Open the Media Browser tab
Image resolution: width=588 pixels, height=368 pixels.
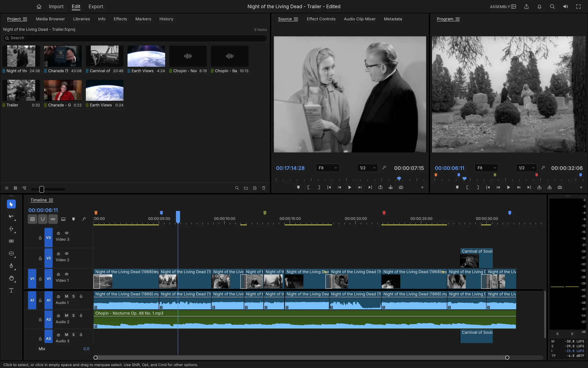pyautogui.click(x=50, y=19)
